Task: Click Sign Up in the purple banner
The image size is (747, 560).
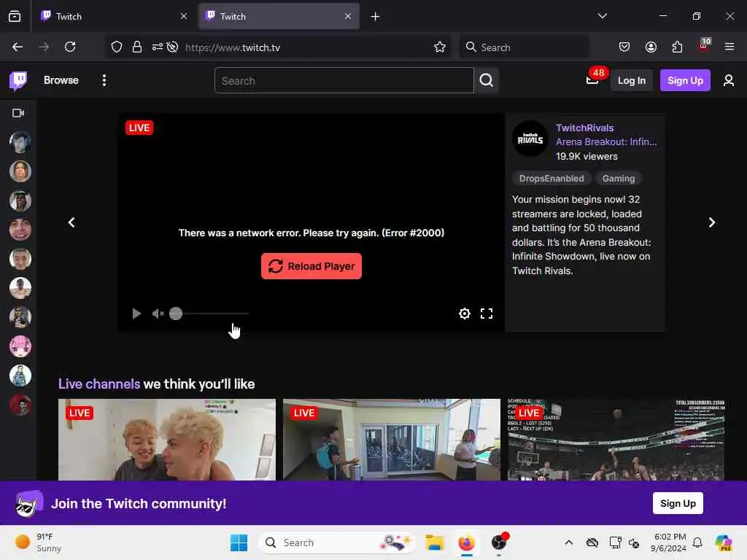Action: [x=678, y=503]
